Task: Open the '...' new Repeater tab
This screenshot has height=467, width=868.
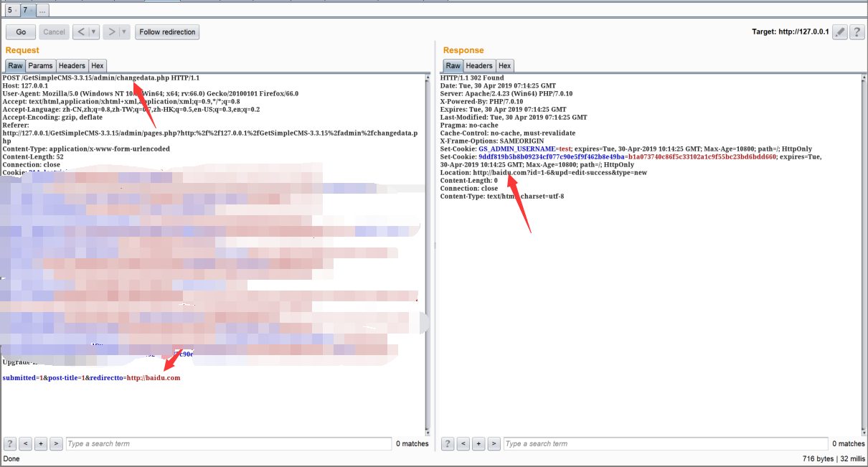Action: pos(42,11)
